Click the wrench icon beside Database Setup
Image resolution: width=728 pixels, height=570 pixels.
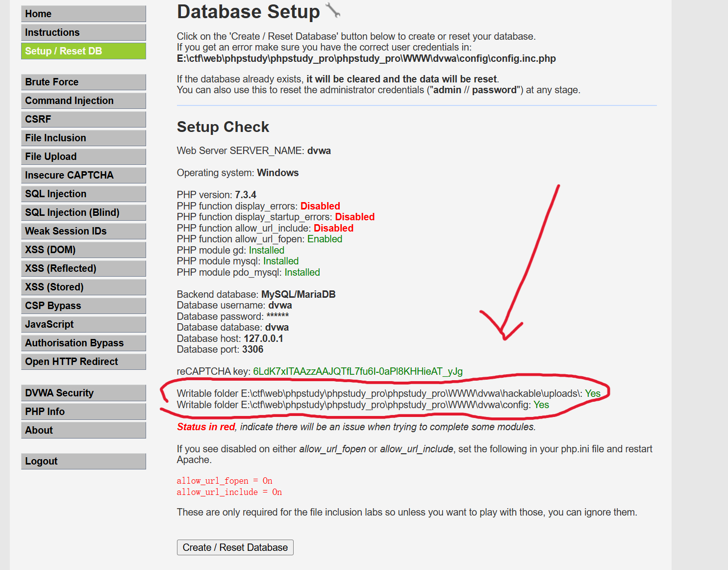click(x=333, y=10)
